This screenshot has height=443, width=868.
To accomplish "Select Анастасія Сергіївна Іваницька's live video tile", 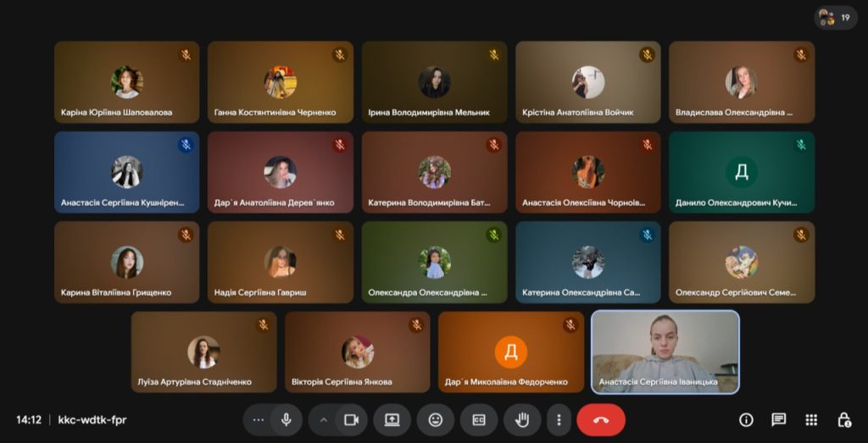I will point(665,343).
